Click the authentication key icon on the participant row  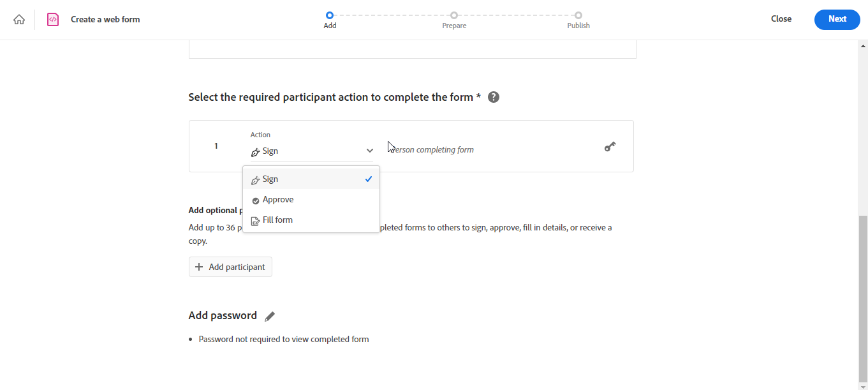pyautogui.click(x=610, y=146)
